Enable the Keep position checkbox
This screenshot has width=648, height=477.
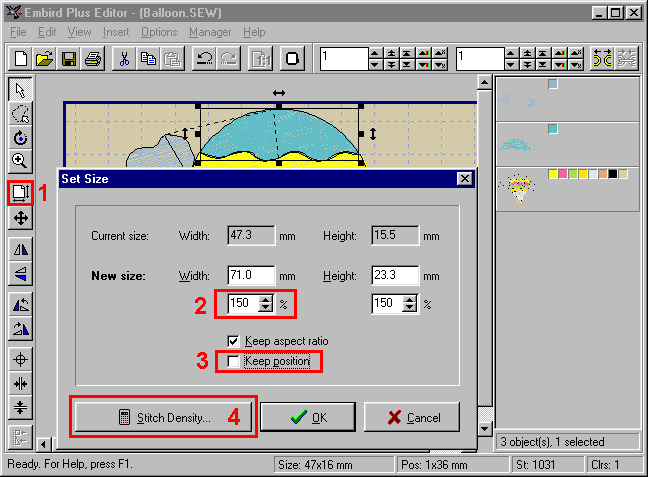coord(233,361)
